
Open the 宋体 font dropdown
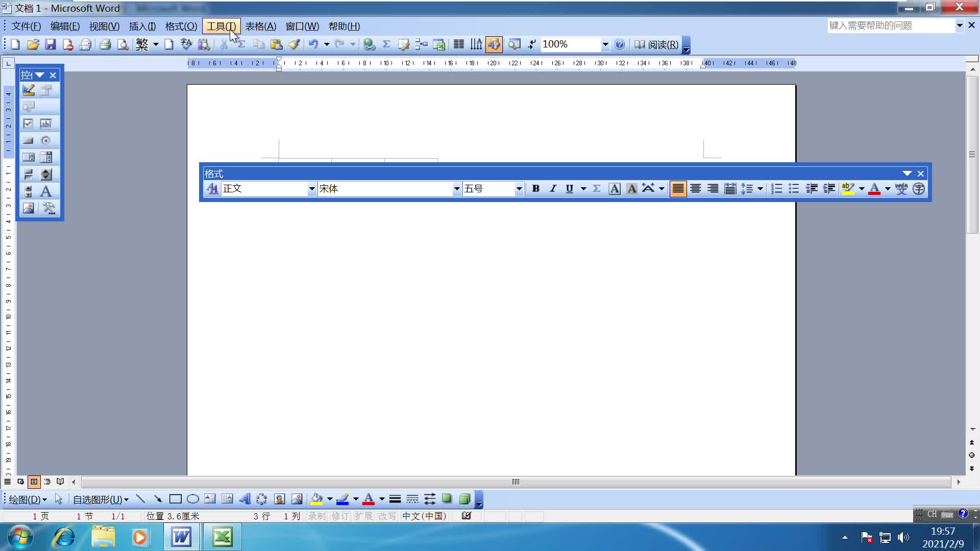click(x=456, y=189)
